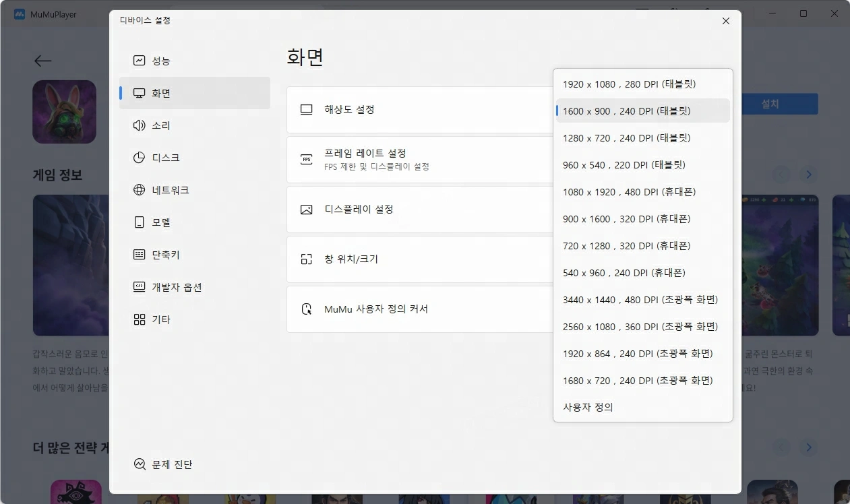Select 1080 x 1920, 480 DPI (휴대폰)
Viewport: 850px width, 504px height.
pyautogui.click(x=643, y=192)
